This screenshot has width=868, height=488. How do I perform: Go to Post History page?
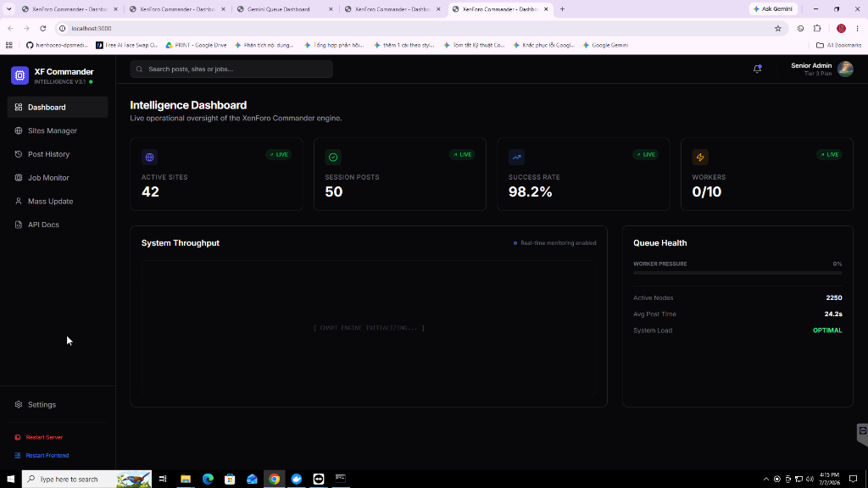coord(58,154)
